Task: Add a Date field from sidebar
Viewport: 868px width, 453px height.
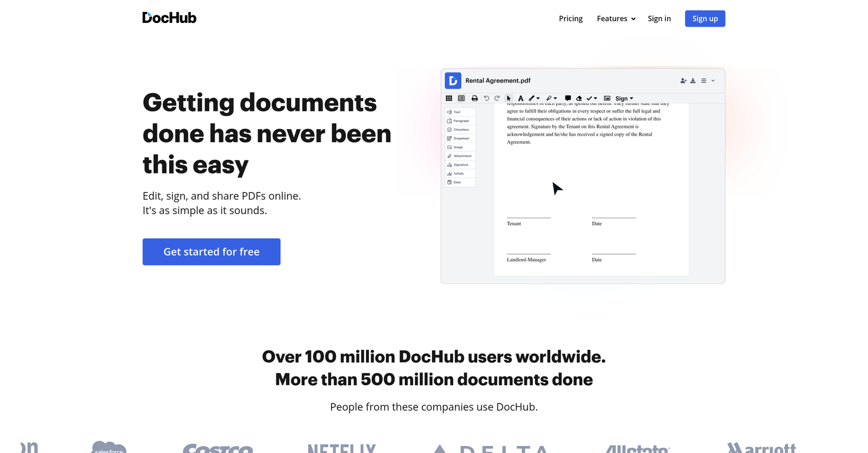Action: click(x=460, y=182)
